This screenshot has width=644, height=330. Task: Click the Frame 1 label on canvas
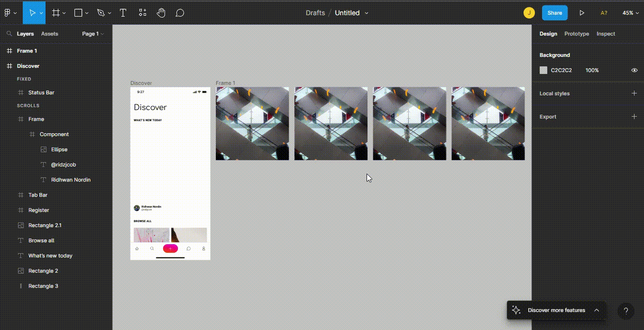point(225,83)
